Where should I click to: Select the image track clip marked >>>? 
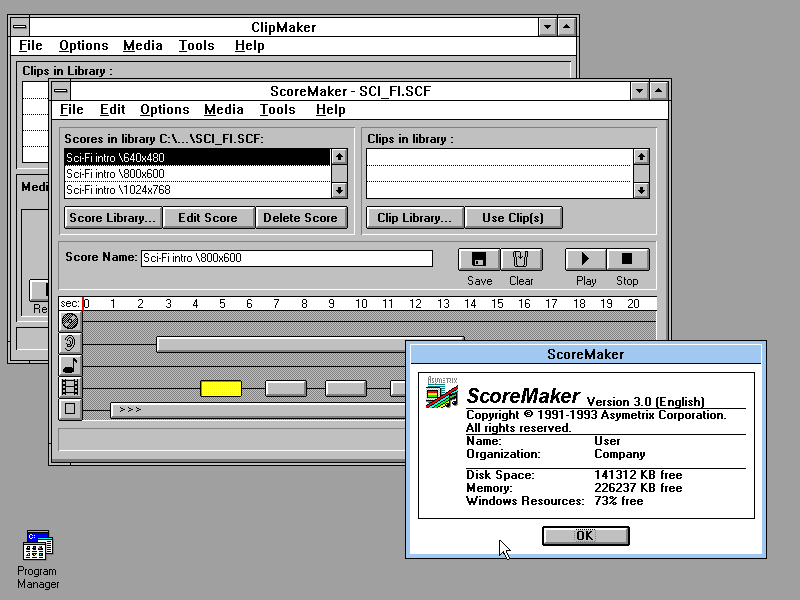tap(259, 410)
